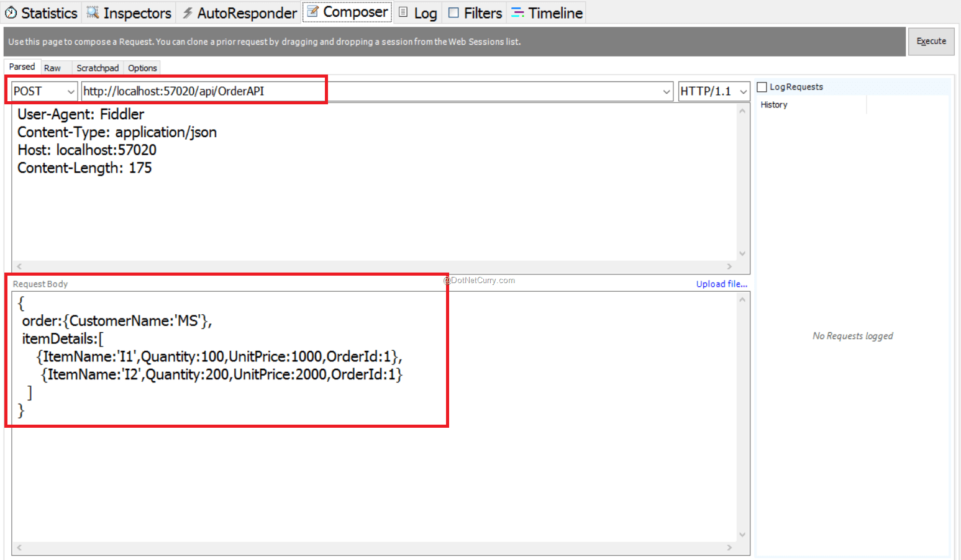
Task: Select the Parsed tab
Action: [x=22, y=66]
